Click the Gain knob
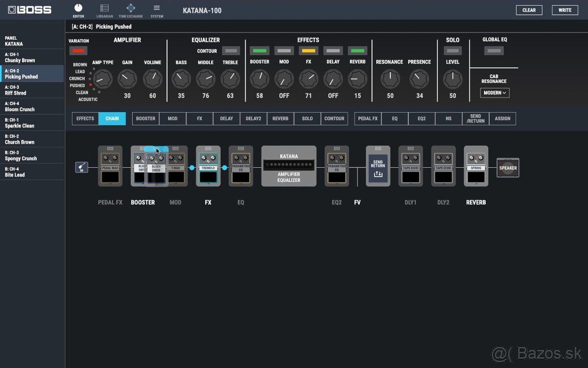588x368 pixels. coord(127,79)
